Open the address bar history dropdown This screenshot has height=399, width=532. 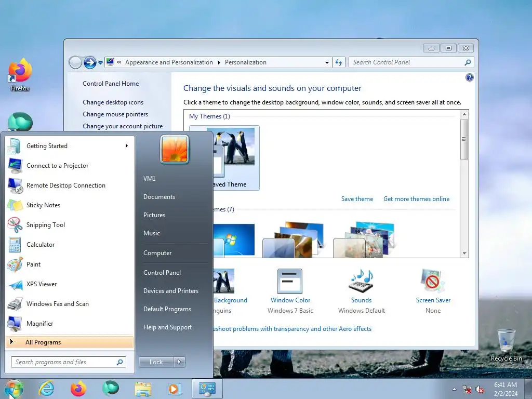(327, 63)
